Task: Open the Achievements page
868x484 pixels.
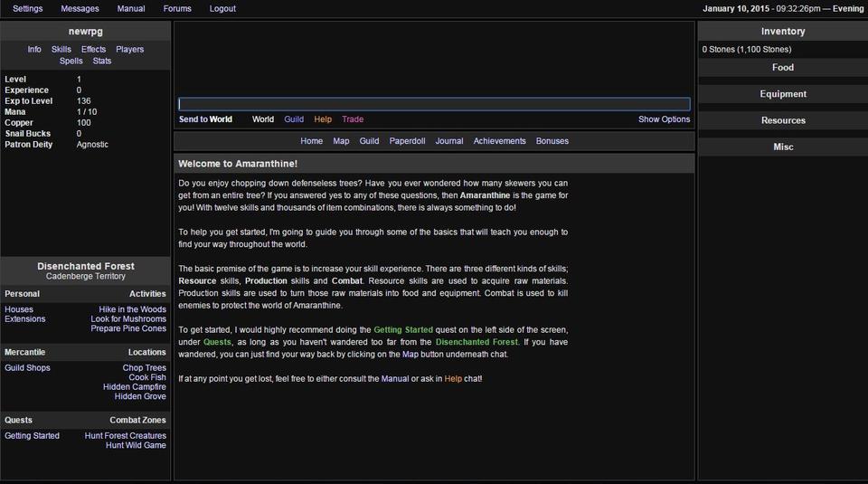Action: (499, 141)
